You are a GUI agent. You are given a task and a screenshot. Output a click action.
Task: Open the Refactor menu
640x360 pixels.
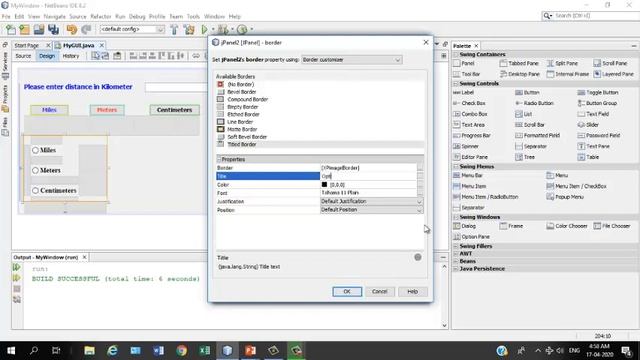coord(100,16)
